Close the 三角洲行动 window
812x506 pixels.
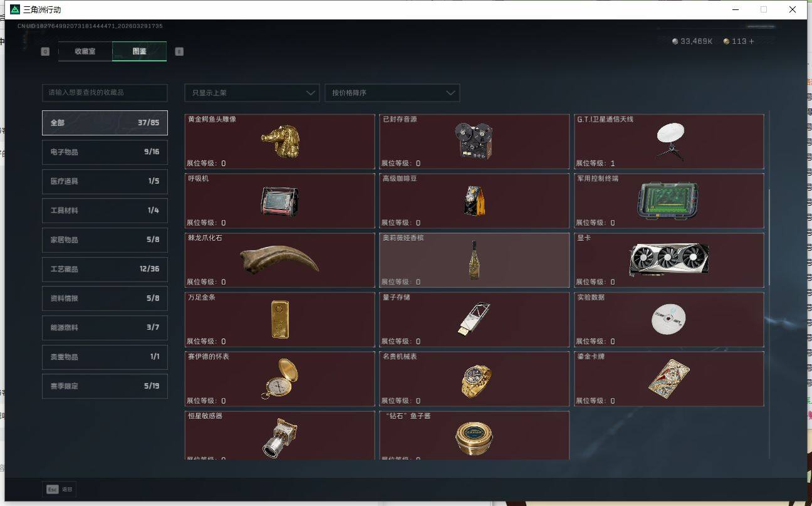tap(793, 9)
